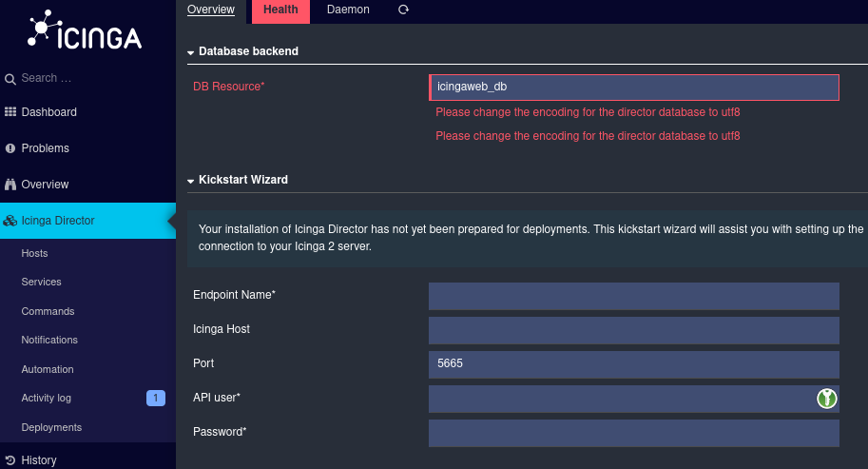The width and height of the screenshot is (868, 469).
Task: Focus the Endpoint Name input
Action: point(634,296)
